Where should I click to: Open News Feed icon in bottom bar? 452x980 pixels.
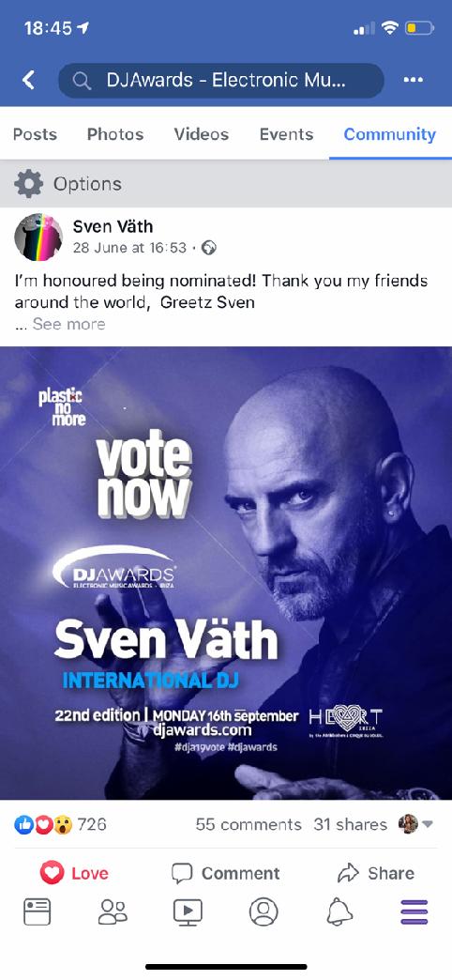pyautogui.click(x=37, y=911)
